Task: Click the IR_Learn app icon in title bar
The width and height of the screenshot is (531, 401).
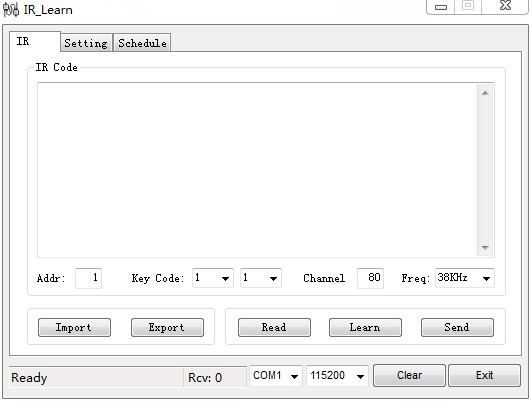Action: tap(11, 10)
